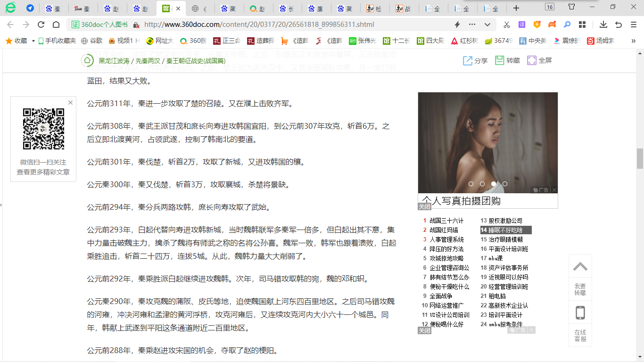The image size is (644, 362).
Task: Switch to the 长 tab
Action: [x=287, y=8]
